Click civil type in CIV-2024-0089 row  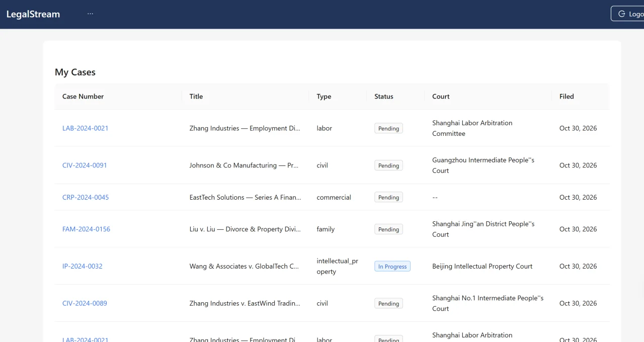[x=322, y=303]
